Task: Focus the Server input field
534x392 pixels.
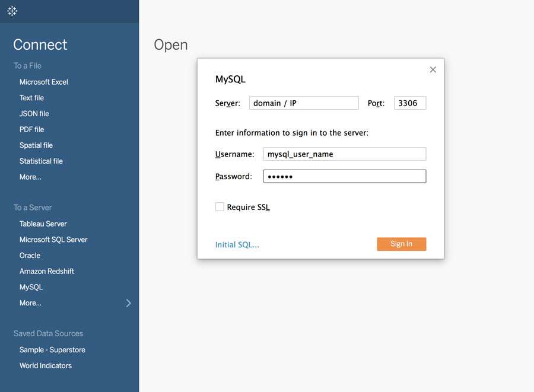Action: pyautogui.click(x=304, y=103)
